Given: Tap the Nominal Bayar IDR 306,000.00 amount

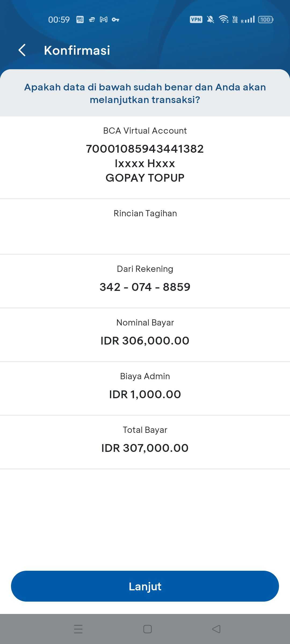Looking at the screenshot, I should [x=145, y=341].
